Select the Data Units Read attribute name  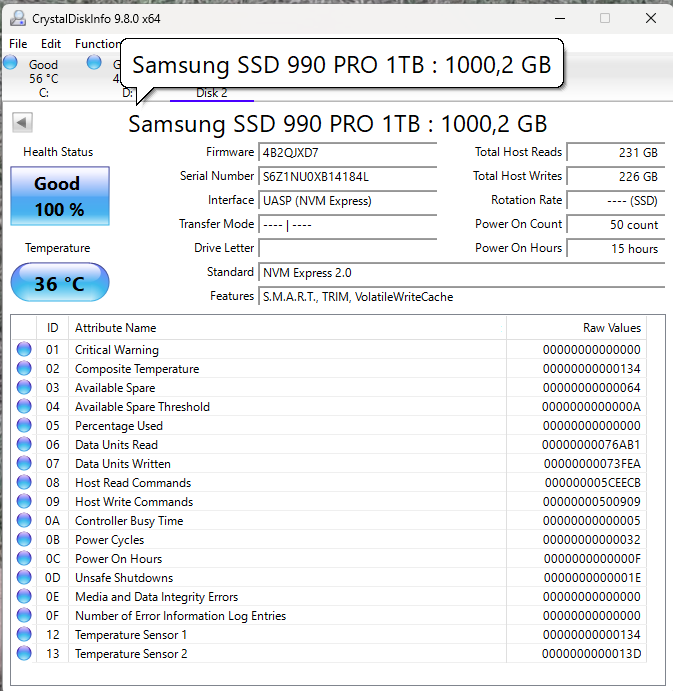[116, 445]
